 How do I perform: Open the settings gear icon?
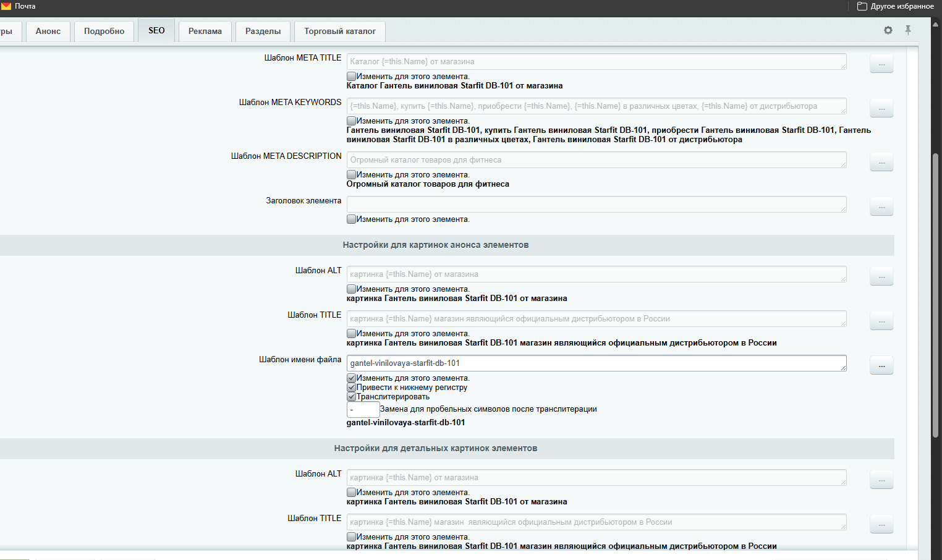[x=888, y=30]
